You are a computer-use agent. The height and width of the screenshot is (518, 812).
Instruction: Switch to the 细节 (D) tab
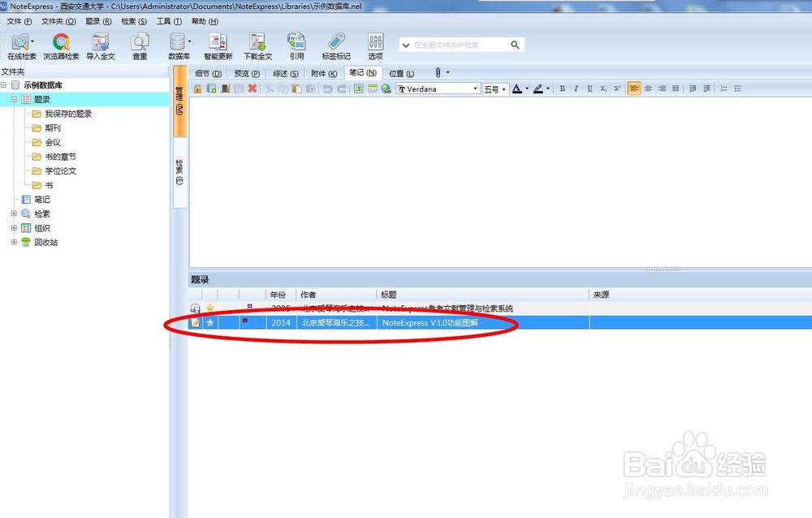click(x=208, y=74)
